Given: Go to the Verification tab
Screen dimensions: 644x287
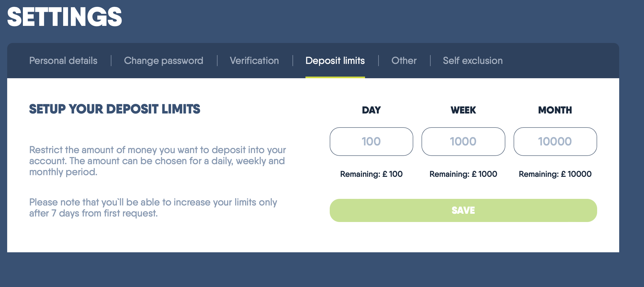Looking at the screenshot, I should click(x=254, y=61).
